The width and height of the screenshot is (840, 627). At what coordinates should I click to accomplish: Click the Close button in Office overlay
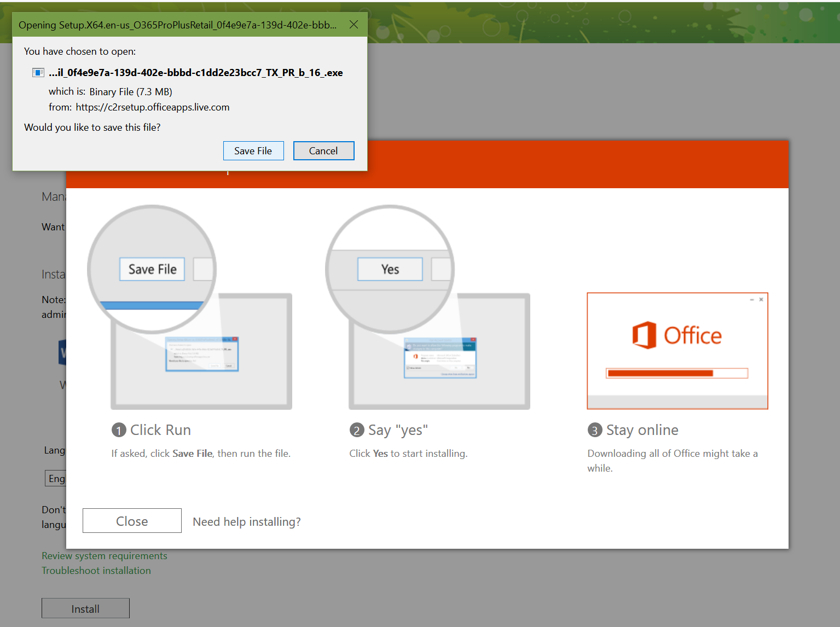132,521
